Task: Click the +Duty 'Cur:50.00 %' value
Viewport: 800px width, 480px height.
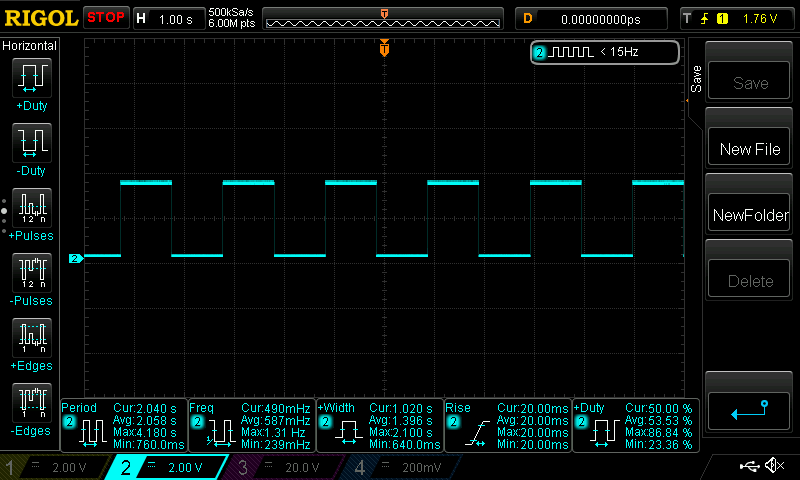Action: click(x=659, y=408)
